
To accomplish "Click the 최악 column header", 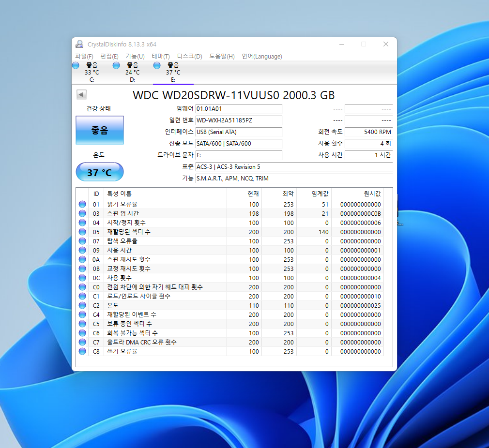I will [279, 194].
